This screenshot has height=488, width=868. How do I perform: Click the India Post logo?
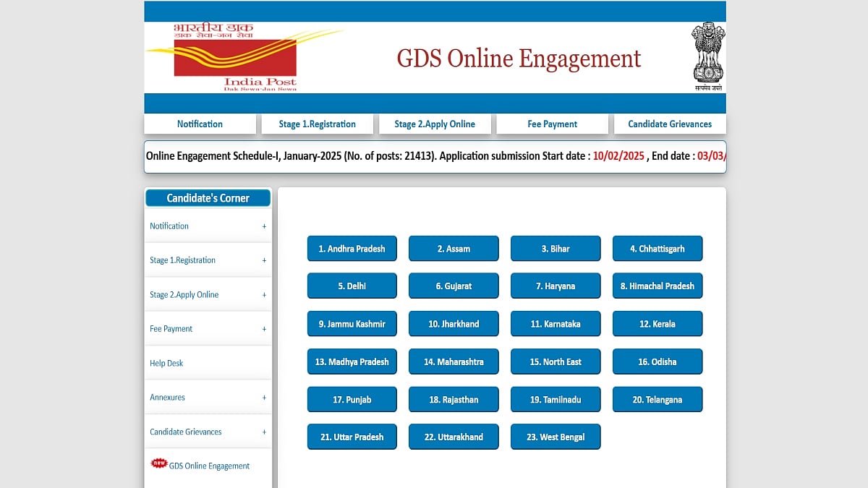[x=235, y=58]
